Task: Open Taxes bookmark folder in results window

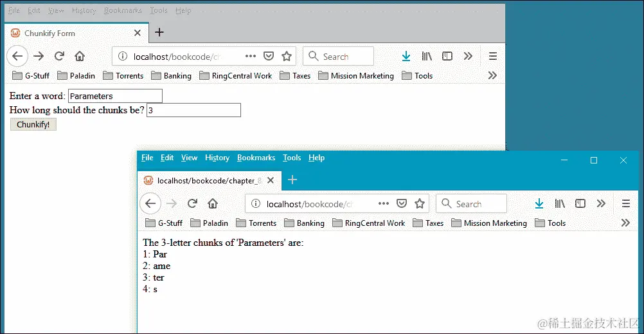Action: (x=428, y=223)
